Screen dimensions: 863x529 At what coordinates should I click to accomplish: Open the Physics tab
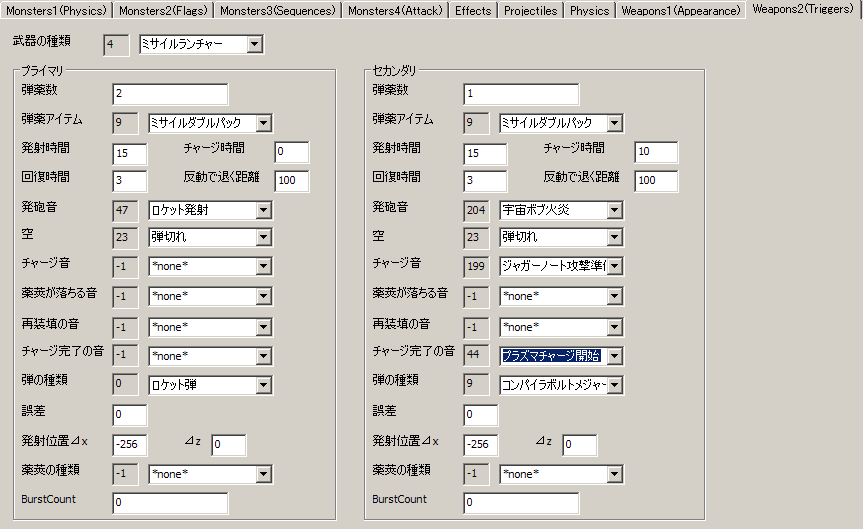point(589,10)
